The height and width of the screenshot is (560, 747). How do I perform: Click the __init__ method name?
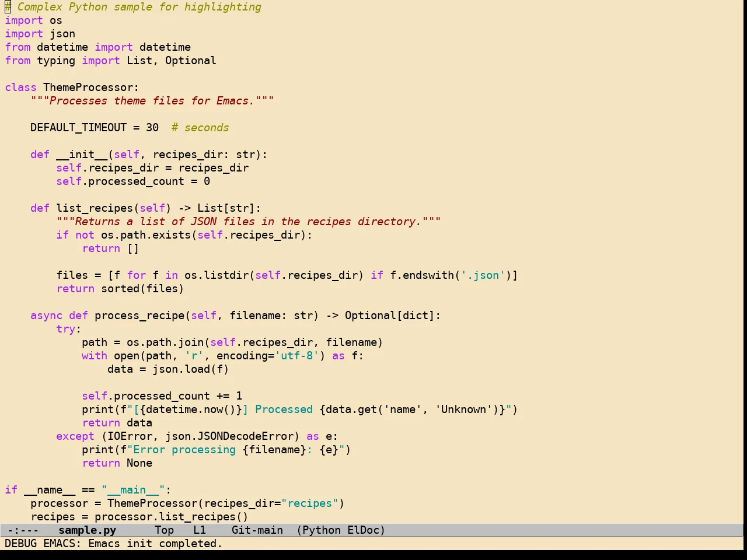82,155
